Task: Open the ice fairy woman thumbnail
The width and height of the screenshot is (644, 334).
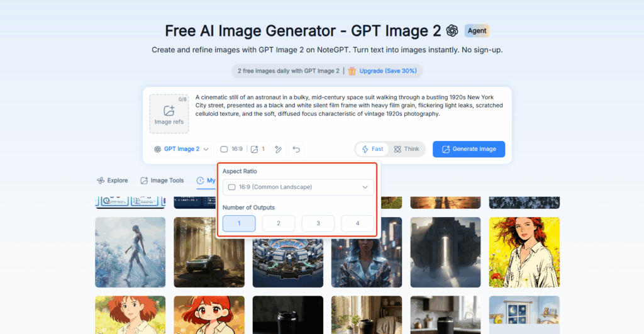Action: (130, 252)
